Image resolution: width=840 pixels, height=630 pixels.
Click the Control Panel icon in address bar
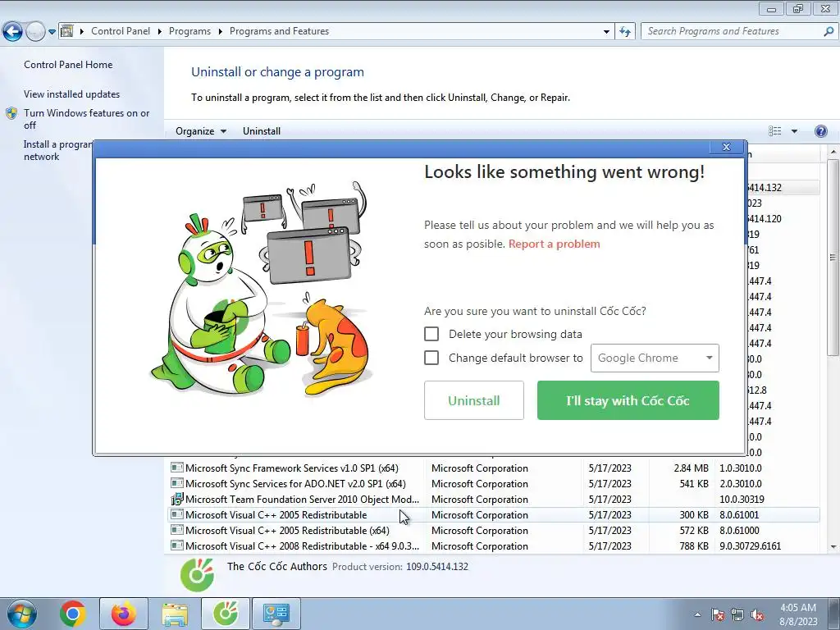[x=67, y=31]
